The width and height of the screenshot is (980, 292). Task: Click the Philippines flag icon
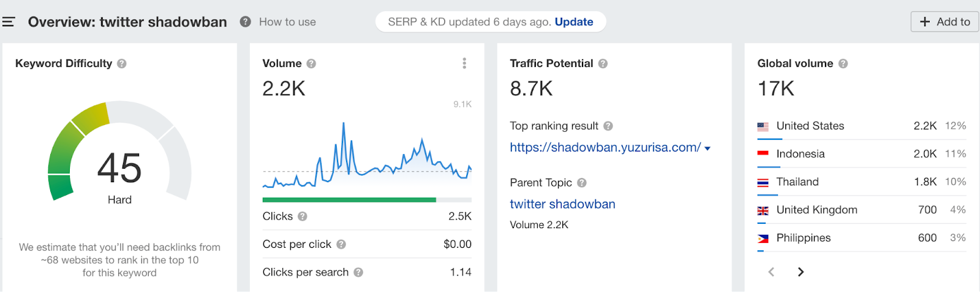click(x=763, y=239)
